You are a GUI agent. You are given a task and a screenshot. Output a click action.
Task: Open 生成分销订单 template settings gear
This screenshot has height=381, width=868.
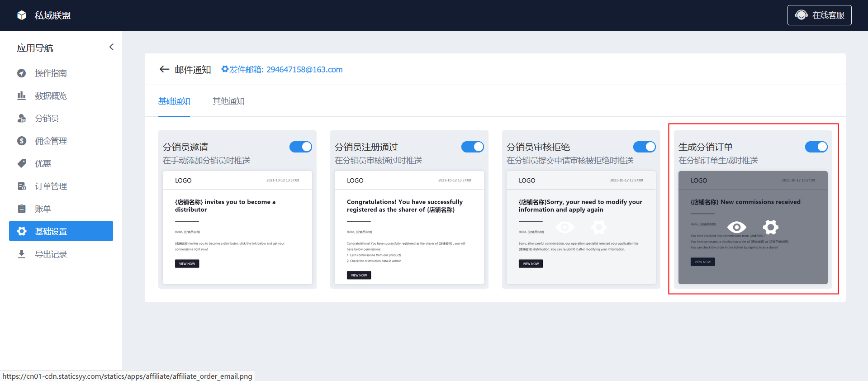point(771,227)
